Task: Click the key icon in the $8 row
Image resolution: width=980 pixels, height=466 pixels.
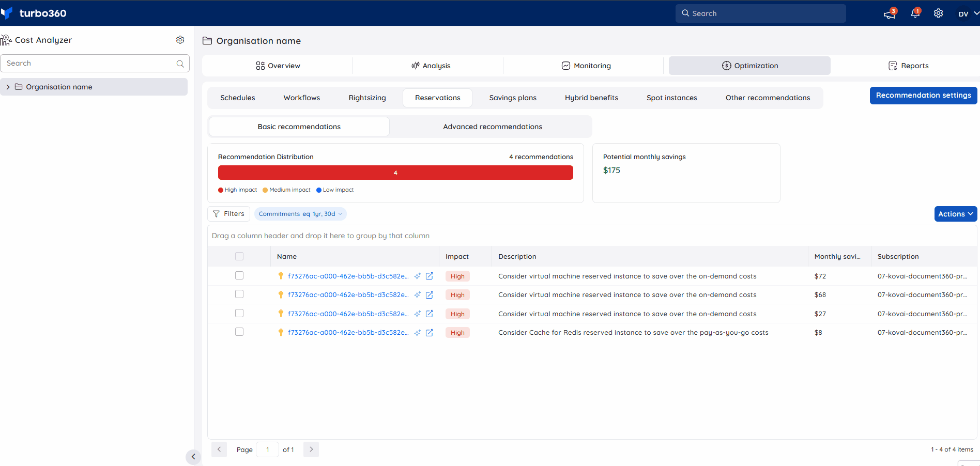Action: click(x=281, y=333)
